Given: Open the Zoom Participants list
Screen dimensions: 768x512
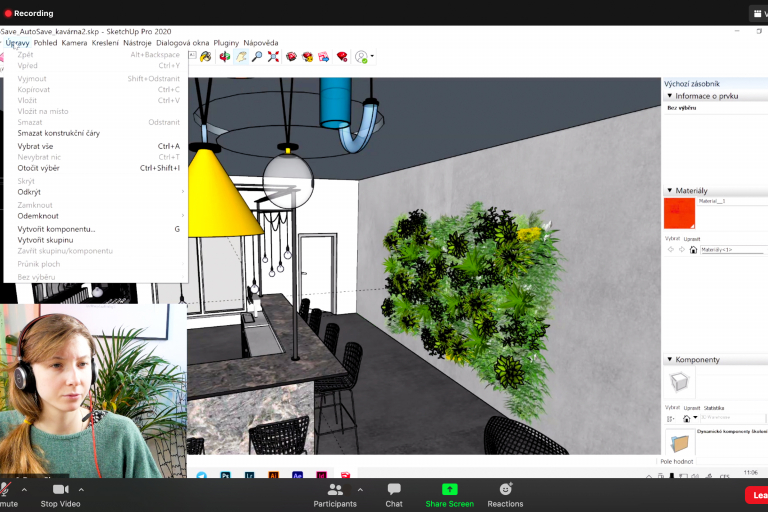Looking at the screenshot, I should click(334, 493).
